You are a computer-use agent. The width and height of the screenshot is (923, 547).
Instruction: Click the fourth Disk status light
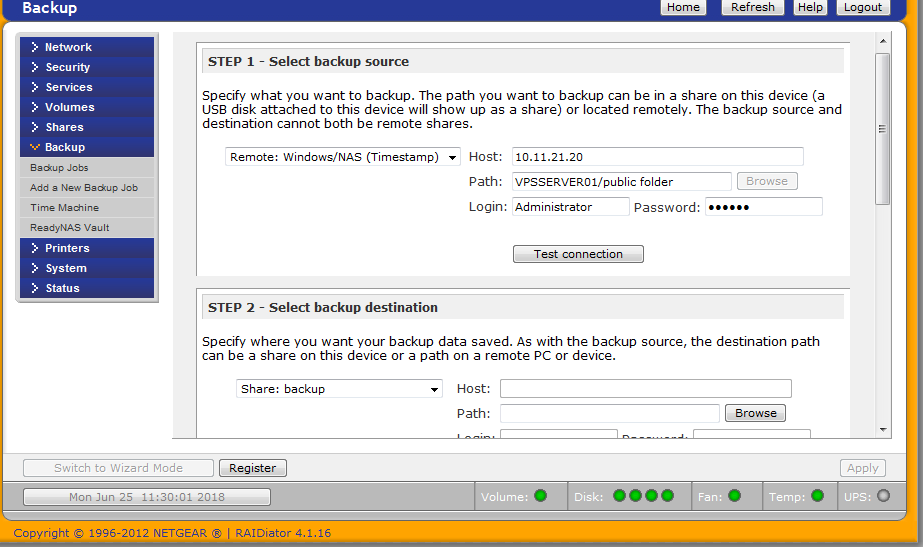668,496
